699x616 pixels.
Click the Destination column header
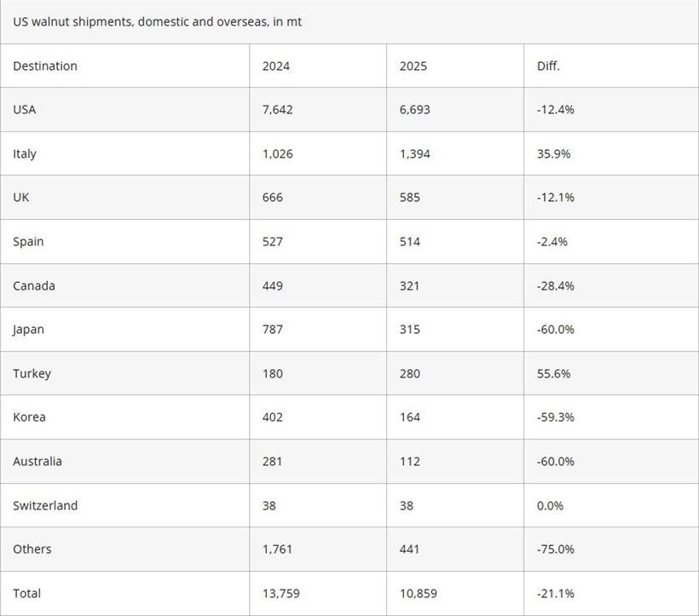click(x=45, y=66)
